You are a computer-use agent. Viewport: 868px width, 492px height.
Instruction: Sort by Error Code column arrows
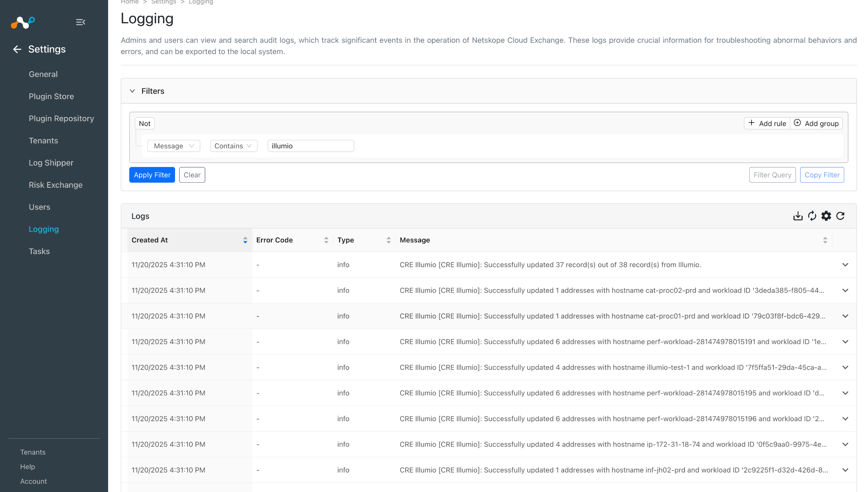326,240
